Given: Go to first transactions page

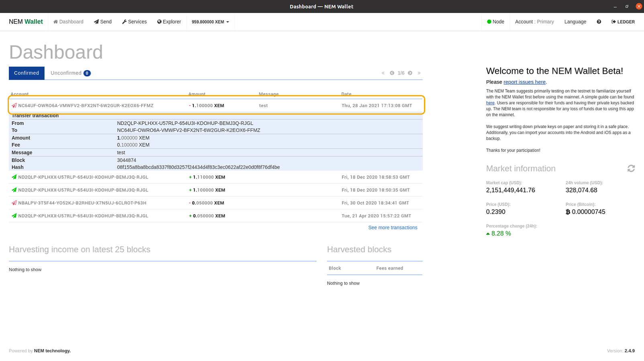Looking at the screenshot, I should point(383,73).
